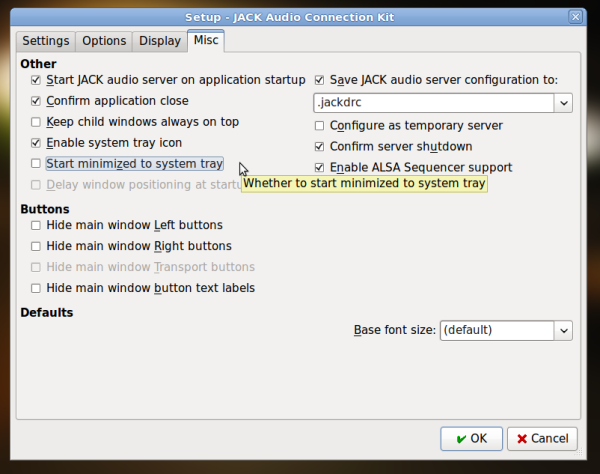Image resolution: width=600 pixels, height=474 pixels.
Task: Switch to the Settings tab
Action: (x=46, y=41)
